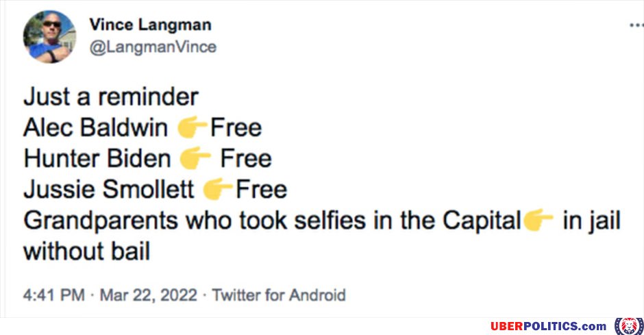Click the 'Hunter Biden' name text

coord(97,158)
